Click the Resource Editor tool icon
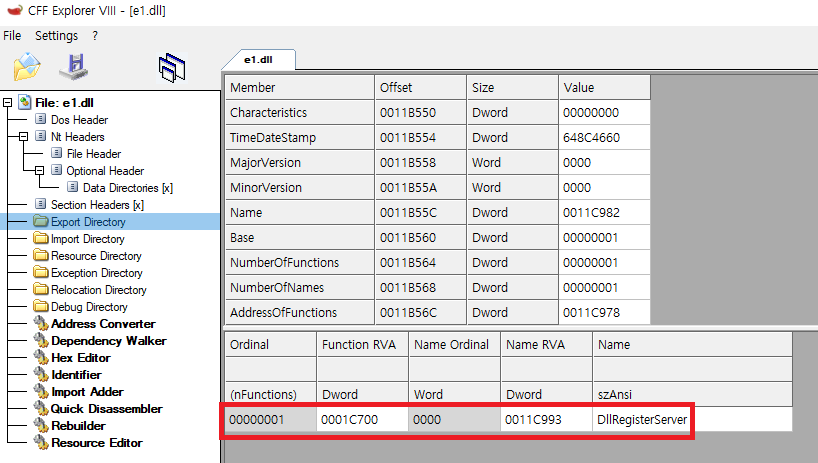This screenshot has width=818, height=463. 41,442
